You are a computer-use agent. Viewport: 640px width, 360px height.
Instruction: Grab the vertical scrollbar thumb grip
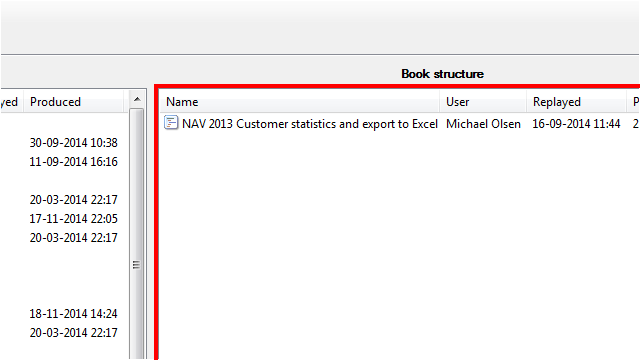137,265
